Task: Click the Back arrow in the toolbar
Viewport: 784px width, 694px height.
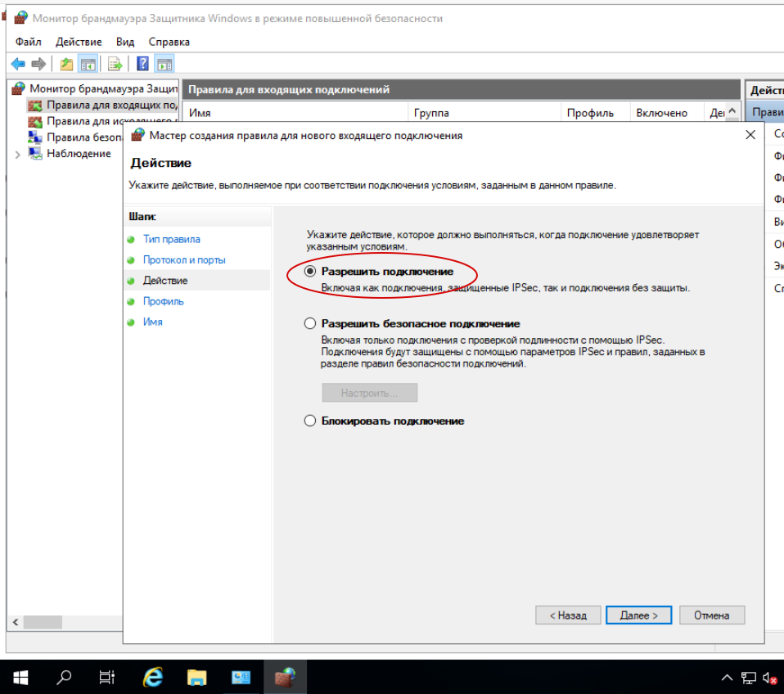Action: pos(18,64)
